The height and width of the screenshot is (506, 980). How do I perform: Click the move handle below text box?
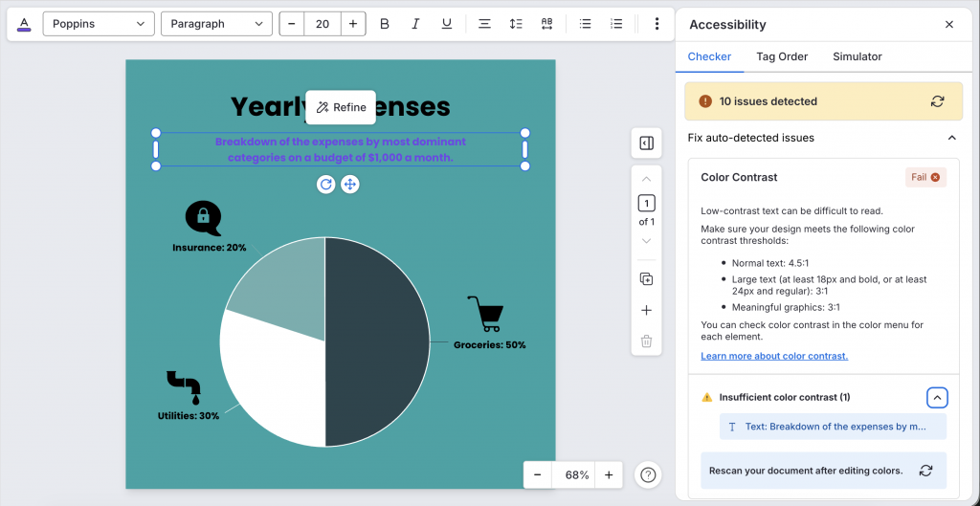pyautogui.click(x=350, y=185)
